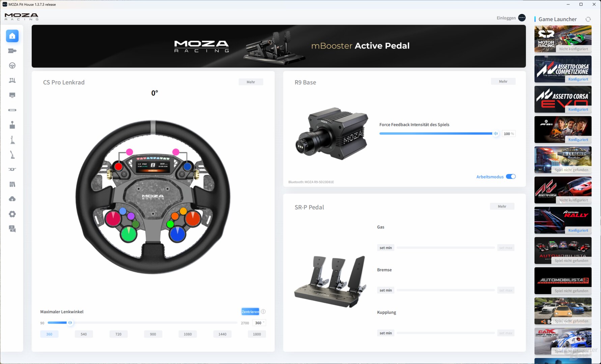This screenshot has width=601, height=364.
Task: Open the dash display sidebar icon
Action: point(12,95)
